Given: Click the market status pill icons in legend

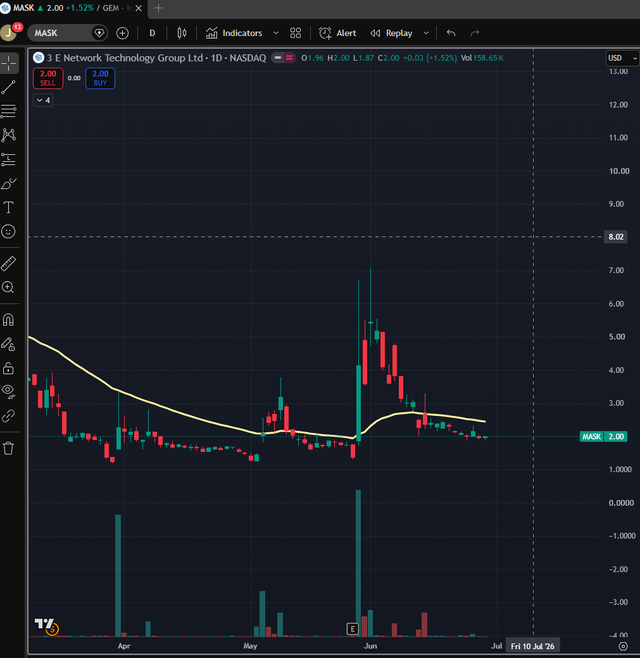Looking at the screenshot, I should 284,58.
